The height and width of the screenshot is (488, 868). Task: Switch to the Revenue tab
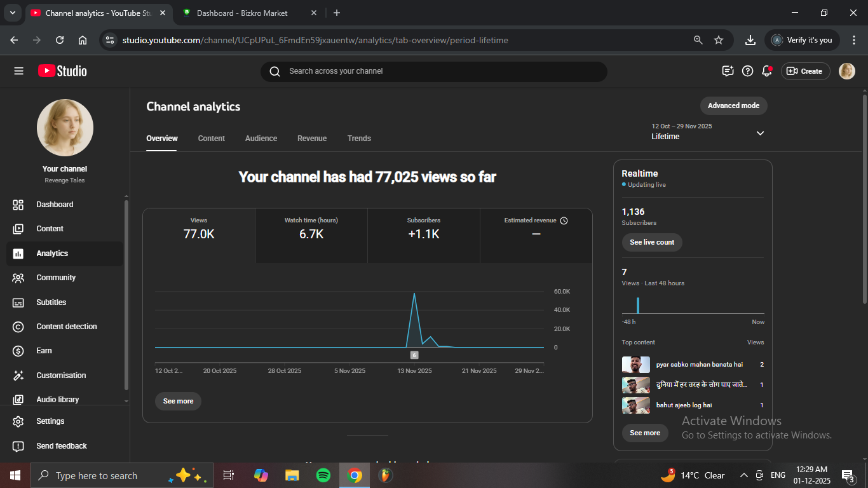tap(312, 139)
